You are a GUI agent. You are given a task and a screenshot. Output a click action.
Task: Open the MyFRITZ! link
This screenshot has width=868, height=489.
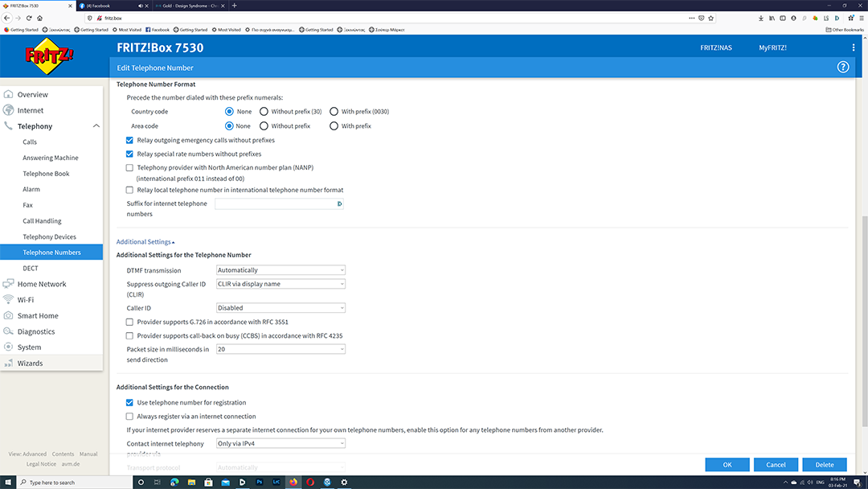[773, 47]
